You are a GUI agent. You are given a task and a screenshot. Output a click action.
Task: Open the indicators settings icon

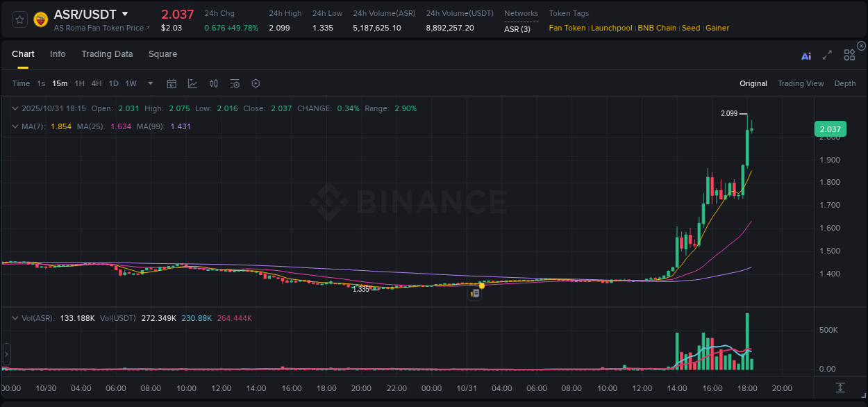pyautogui.click(x=234, y=83)
